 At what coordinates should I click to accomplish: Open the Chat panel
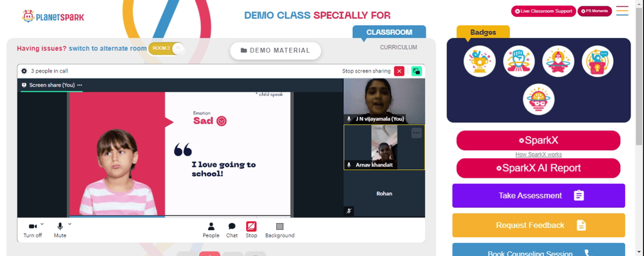click(232, 230)
